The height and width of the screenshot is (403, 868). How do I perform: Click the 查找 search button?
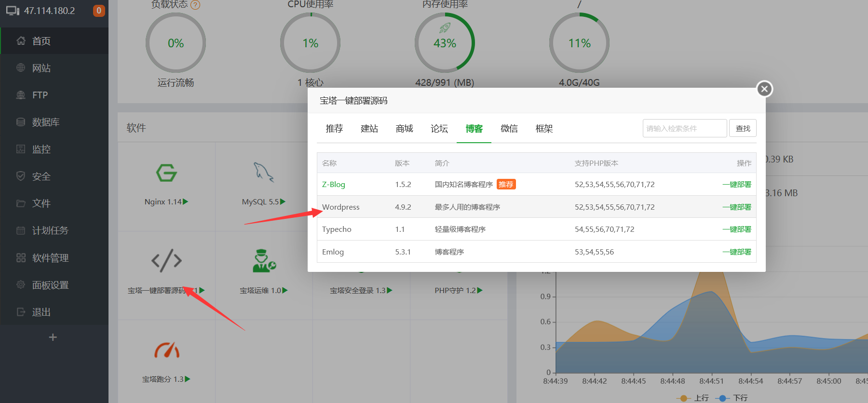[x=743, y=128]
